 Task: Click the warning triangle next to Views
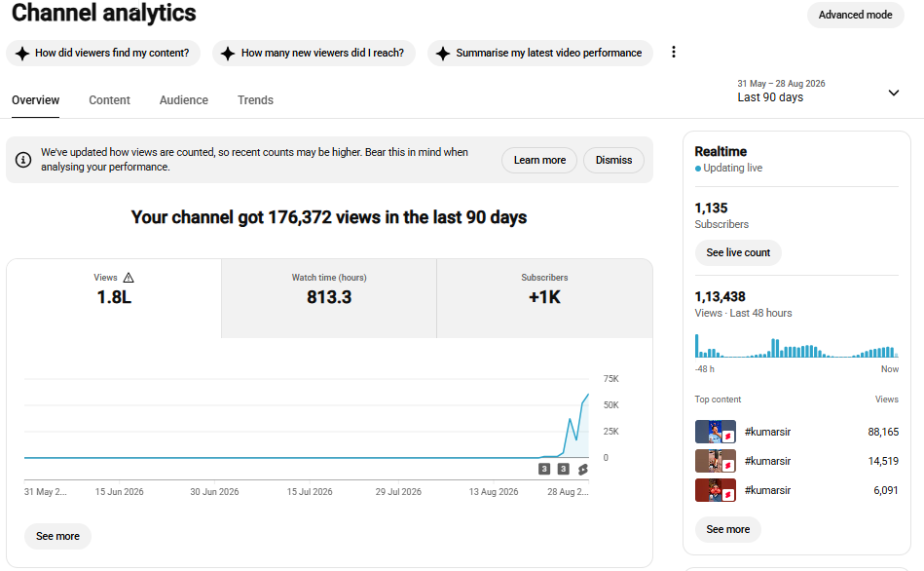tap(129, 278)
